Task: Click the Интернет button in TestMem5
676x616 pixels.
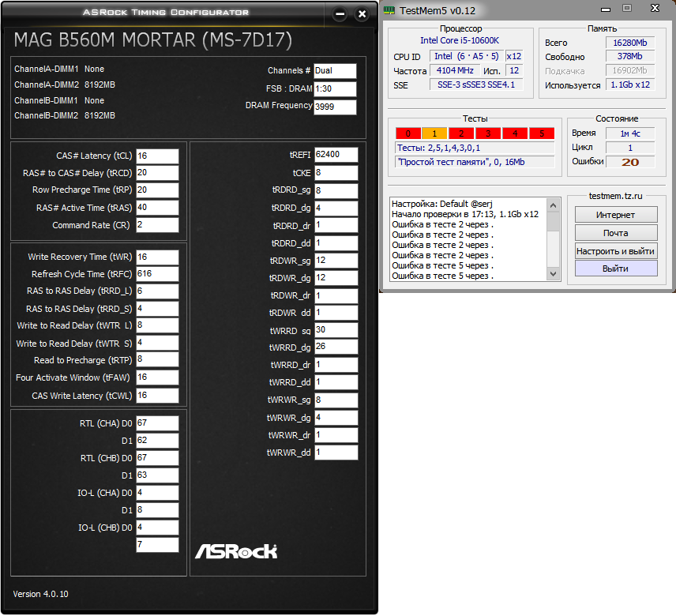Action: [x=616, y=215]
